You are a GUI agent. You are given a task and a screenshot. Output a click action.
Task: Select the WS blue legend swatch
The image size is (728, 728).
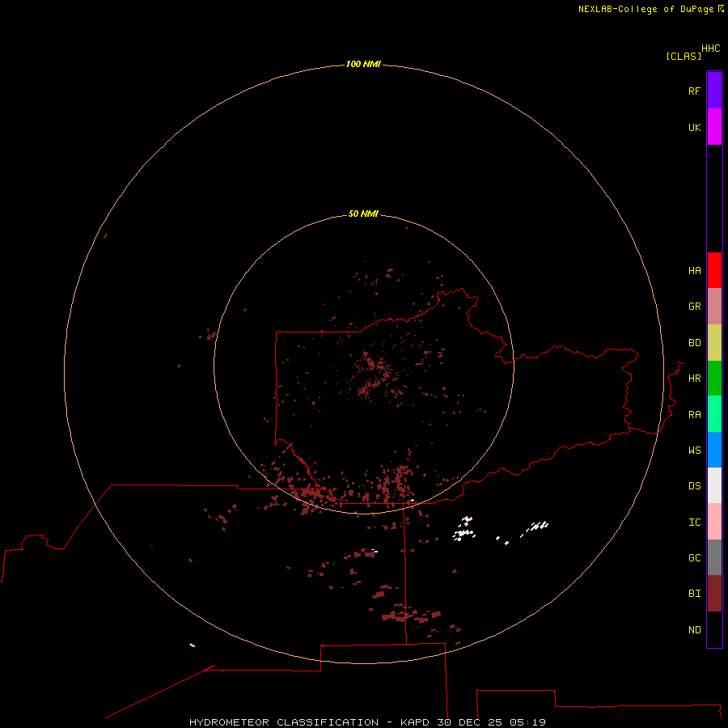coord(714,450)
